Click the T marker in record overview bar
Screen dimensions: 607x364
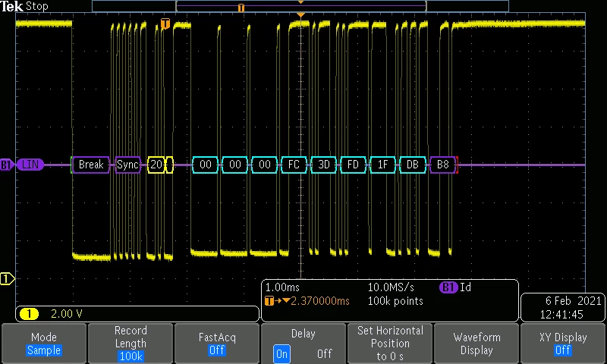[241, 8]
